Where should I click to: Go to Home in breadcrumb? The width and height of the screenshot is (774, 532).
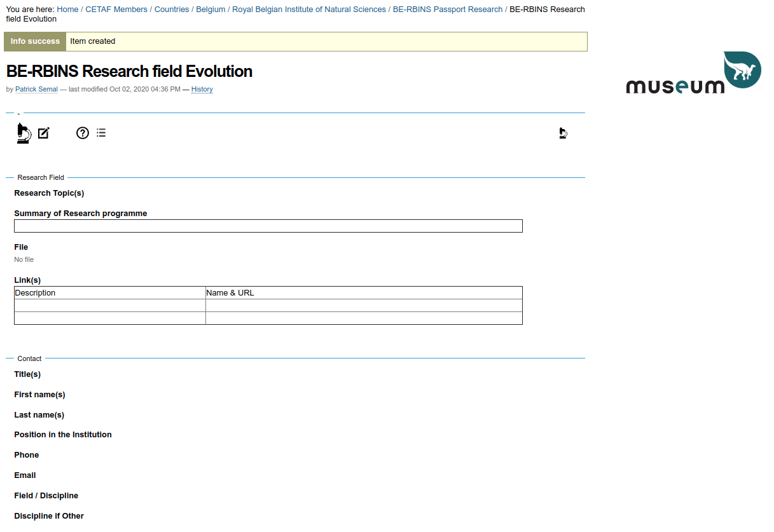coord(67,10)
